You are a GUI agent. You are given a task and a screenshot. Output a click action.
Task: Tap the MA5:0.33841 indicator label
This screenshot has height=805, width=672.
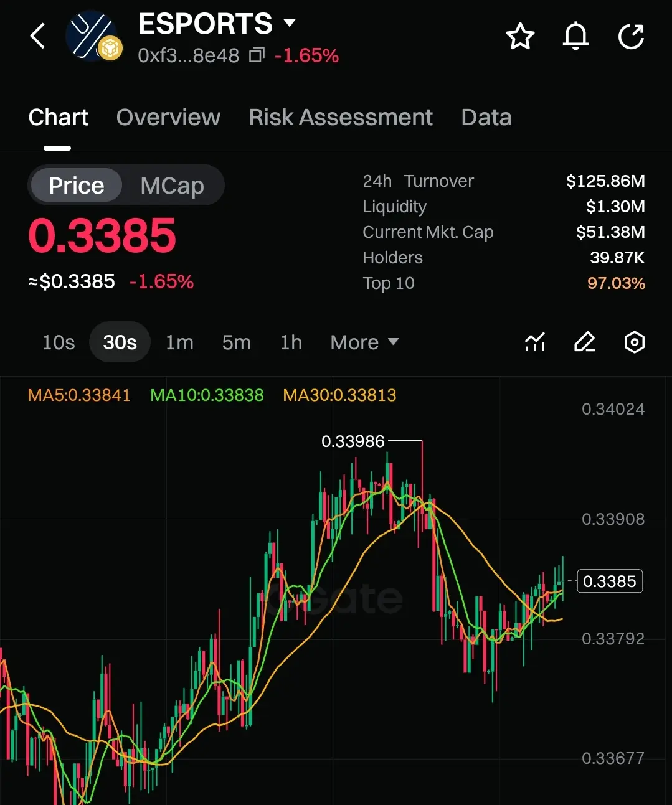(79, 395)
